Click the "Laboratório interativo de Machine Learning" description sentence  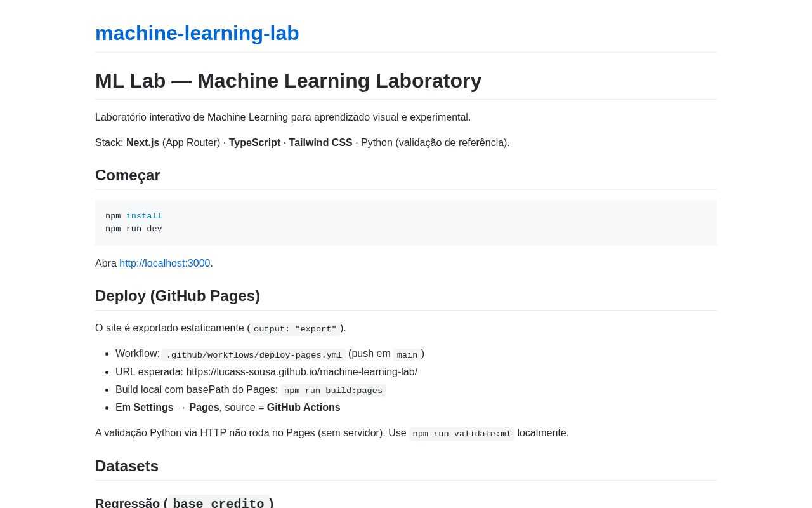283,117
